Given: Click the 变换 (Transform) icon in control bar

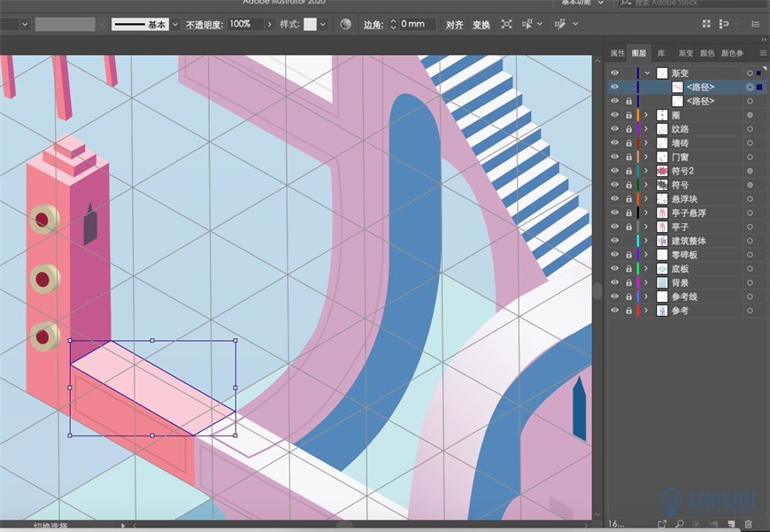Looking at the screenshot, I should (481, 24).
